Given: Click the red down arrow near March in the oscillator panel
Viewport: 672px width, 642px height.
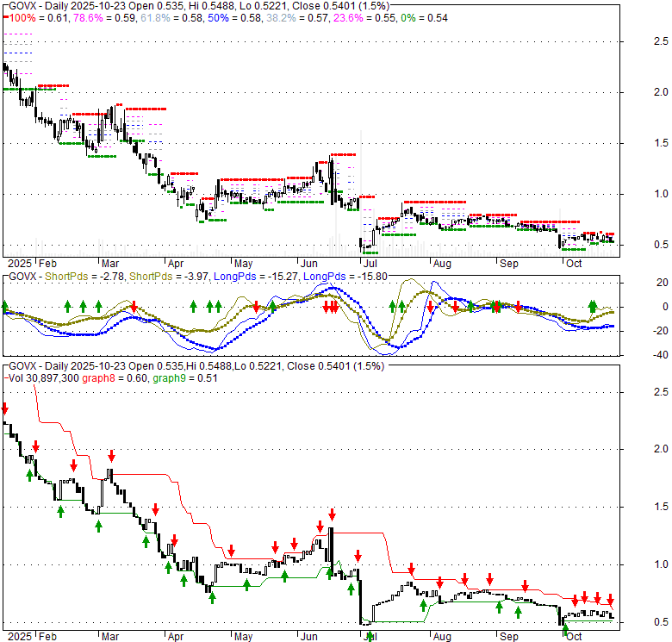Looking at the screenshot, I should [134, 306].
